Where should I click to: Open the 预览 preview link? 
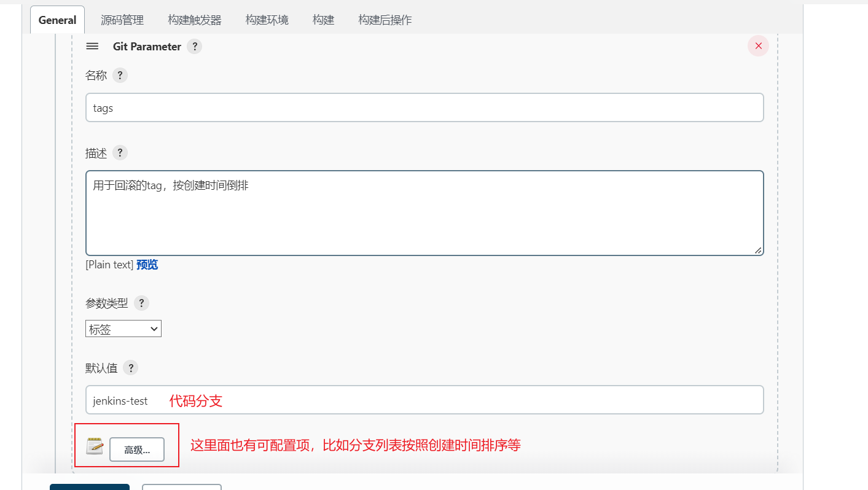[147, 265]
